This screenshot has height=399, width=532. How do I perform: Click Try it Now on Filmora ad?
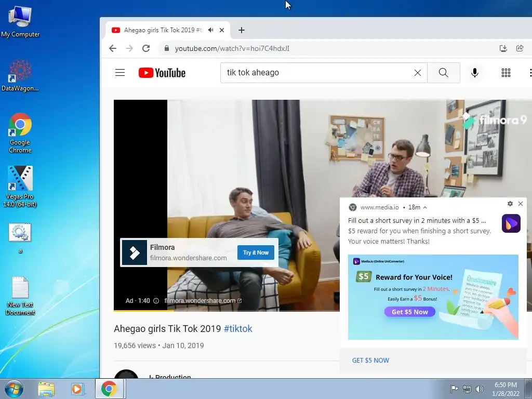point(256,252)
